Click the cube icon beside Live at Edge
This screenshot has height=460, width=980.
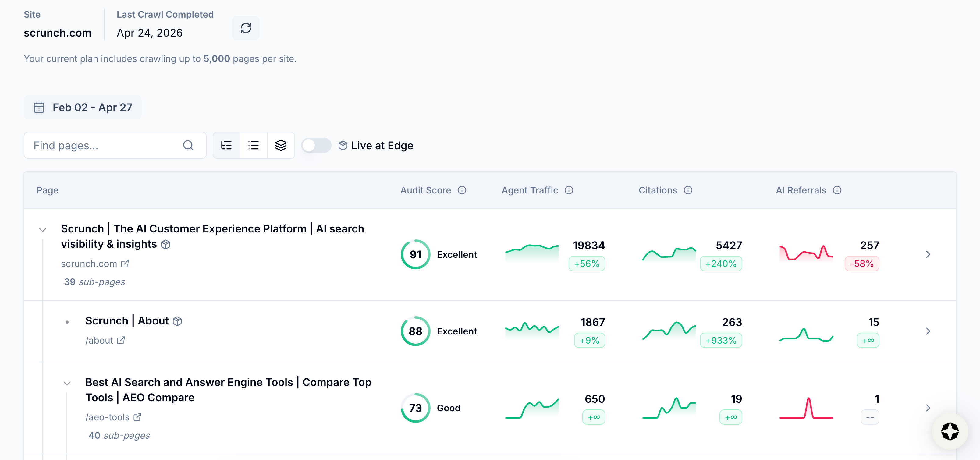(x=343, y=145)
